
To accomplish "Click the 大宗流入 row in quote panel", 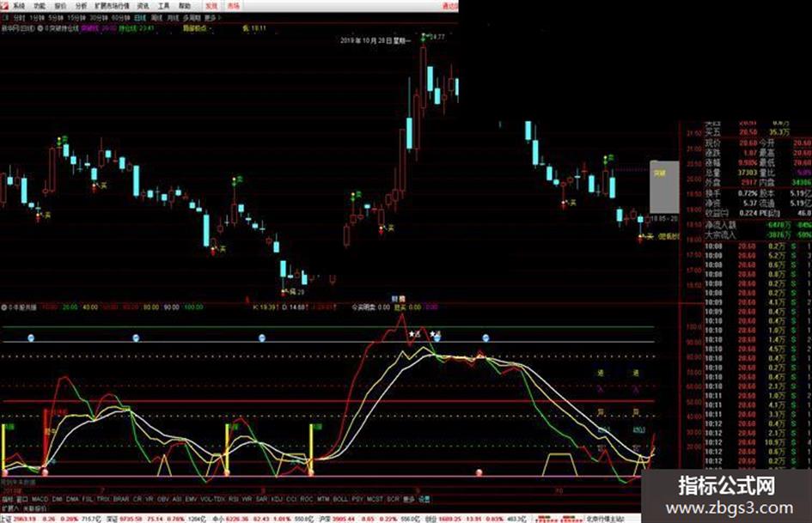I will pos(758,234).
